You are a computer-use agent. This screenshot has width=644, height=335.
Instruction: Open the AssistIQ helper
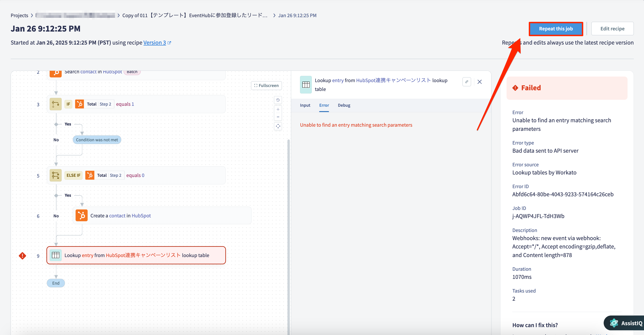624,323
